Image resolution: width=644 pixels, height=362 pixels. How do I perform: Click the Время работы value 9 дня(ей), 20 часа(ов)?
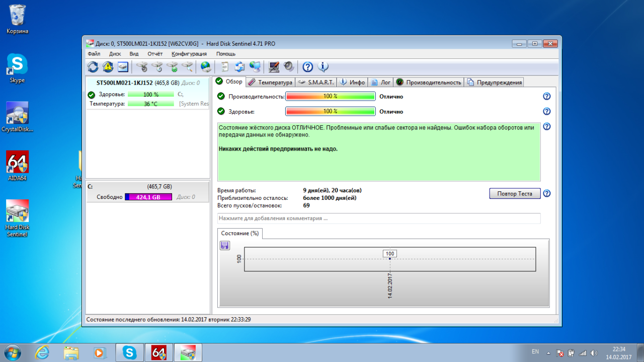click(x=332, y=190)
